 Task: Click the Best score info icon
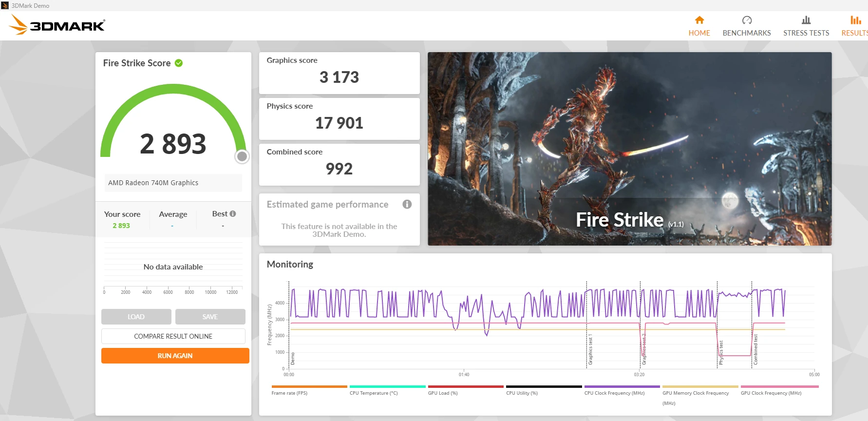point(233,213)
